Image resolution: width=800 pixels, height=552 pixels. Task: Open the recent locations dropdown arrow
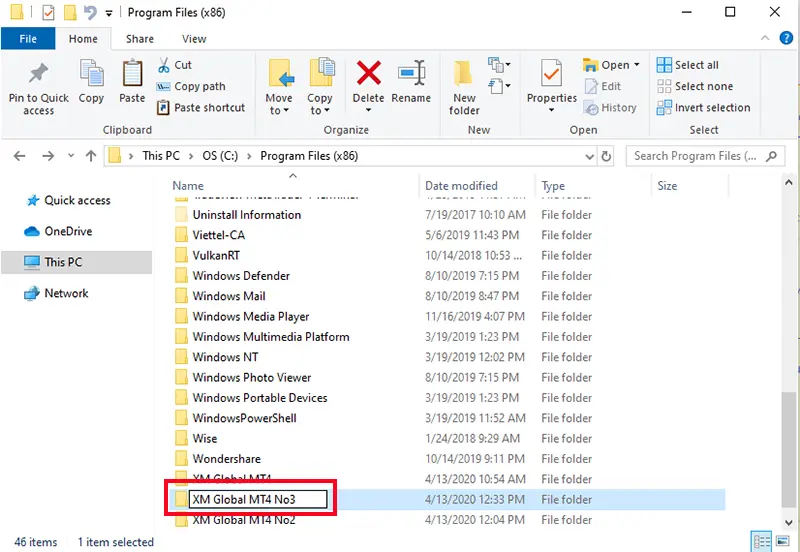click(x=71, y=156)
